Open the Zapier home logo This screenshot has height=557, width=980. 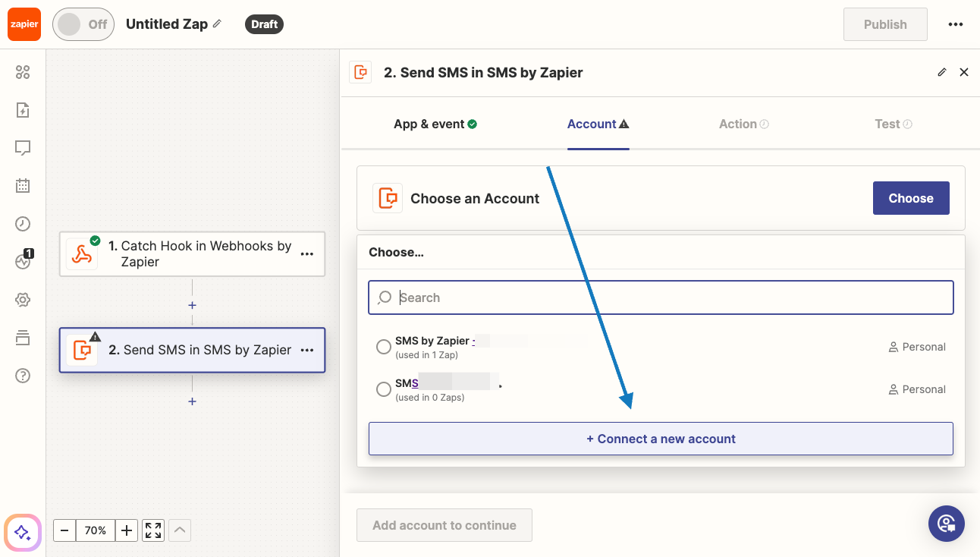tap(24, 24)
